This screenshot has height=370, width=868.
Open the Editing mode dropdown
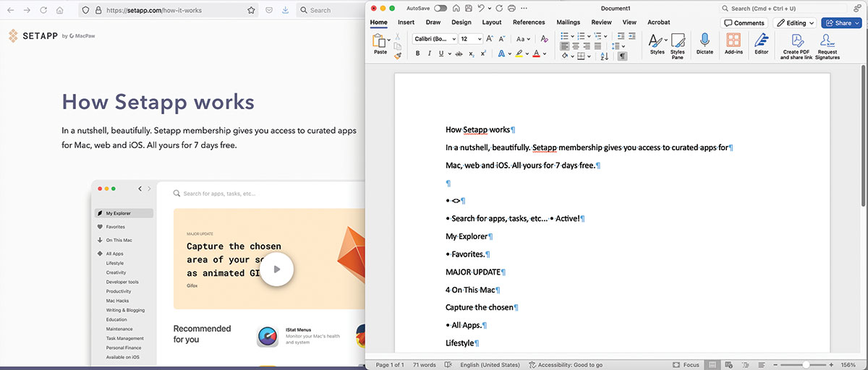pos(794,22)
